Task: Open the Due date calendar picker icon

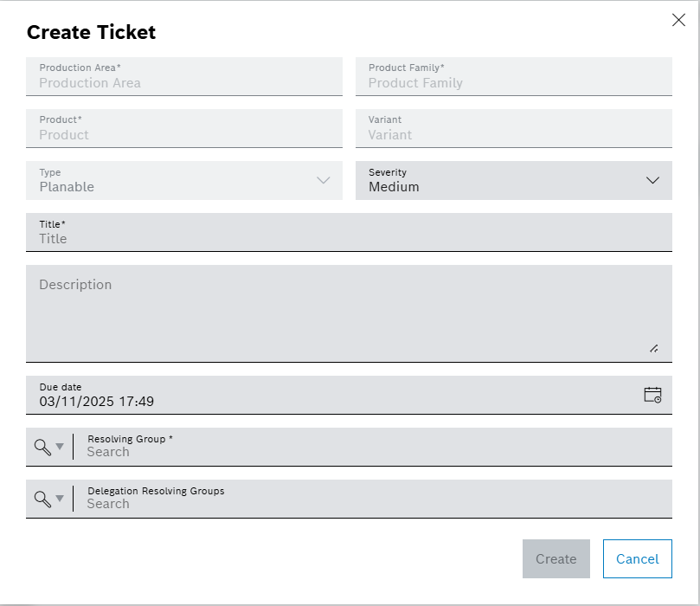Action: [653, 394]
